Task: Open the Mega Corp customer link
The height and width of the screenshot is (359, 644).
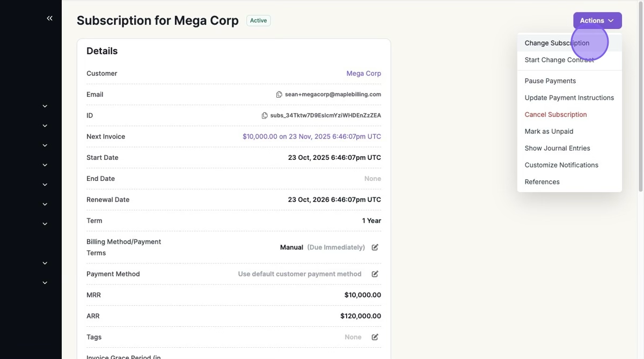Action: [x=363, y=74]
